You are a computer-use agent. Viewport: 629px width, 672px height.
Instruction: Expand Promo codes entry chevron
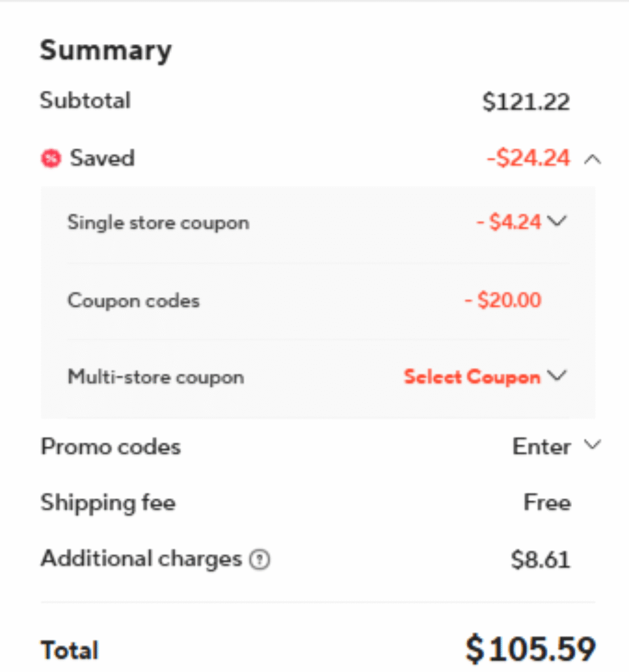(593, 444)
